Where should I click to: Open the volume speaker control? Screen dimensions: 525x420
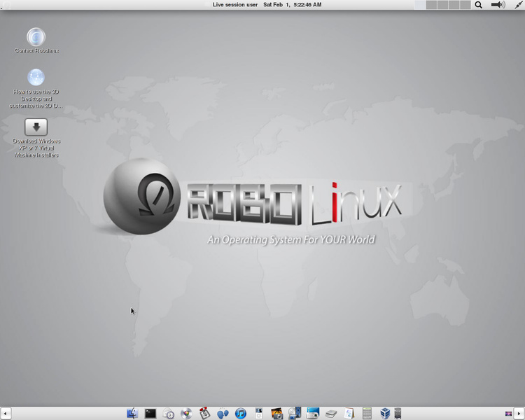(498, 5)
